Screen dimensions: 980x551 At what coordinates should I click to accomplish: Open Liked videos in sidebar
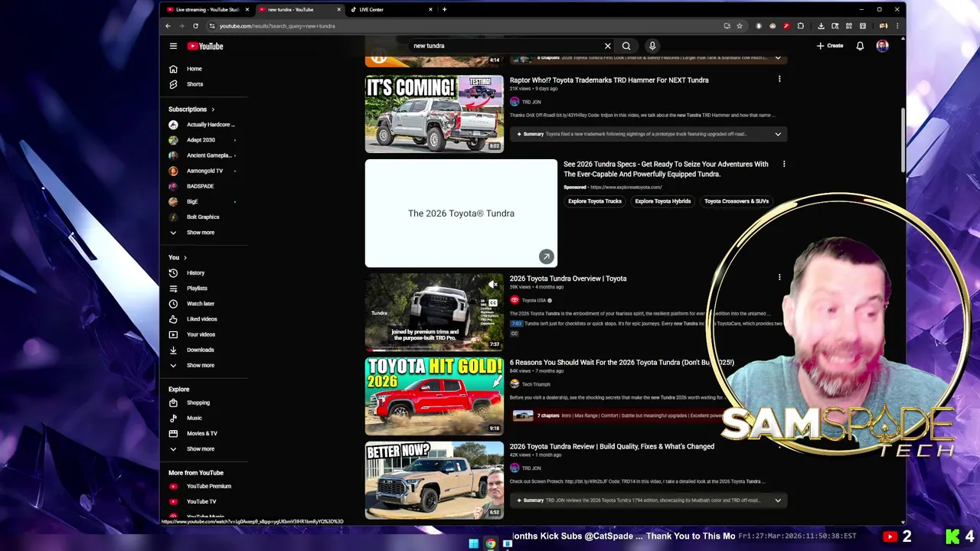[204, 319]
